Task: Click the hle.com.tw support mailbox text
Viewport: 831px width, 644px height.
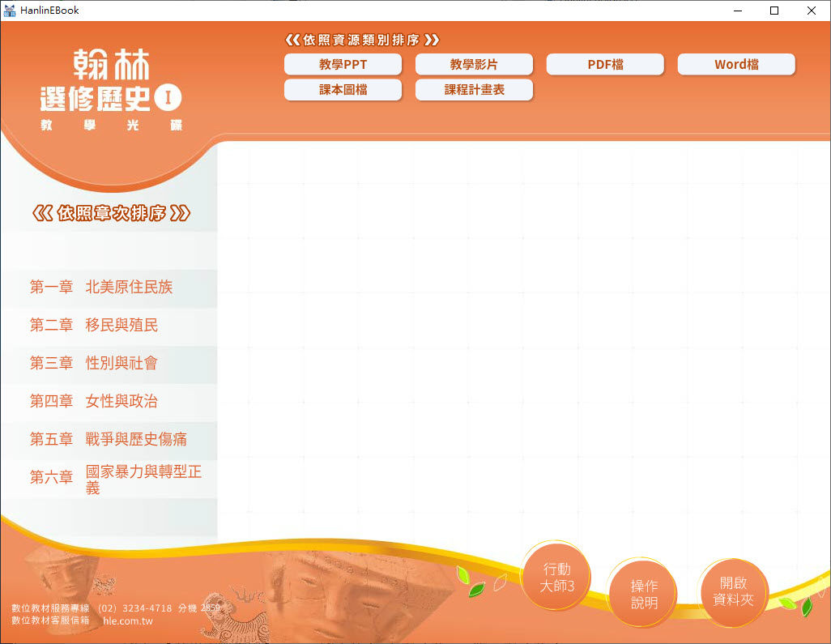Action: click(128, 621)
